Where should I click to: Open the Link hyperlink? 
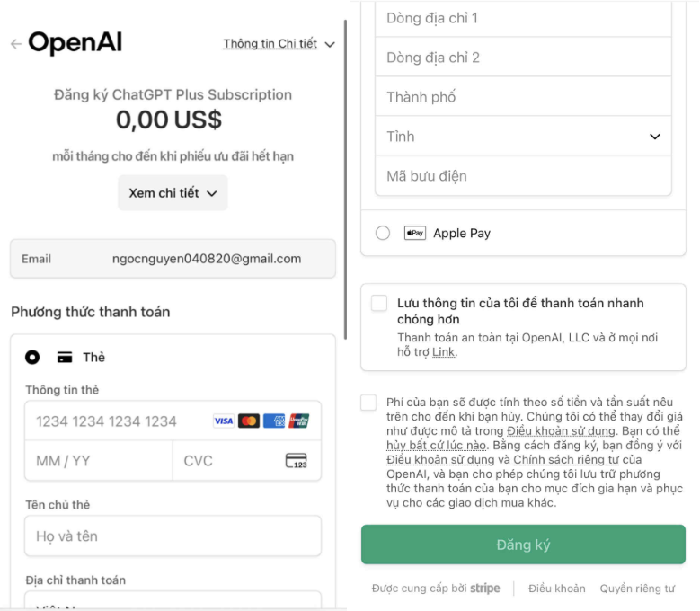443,352
